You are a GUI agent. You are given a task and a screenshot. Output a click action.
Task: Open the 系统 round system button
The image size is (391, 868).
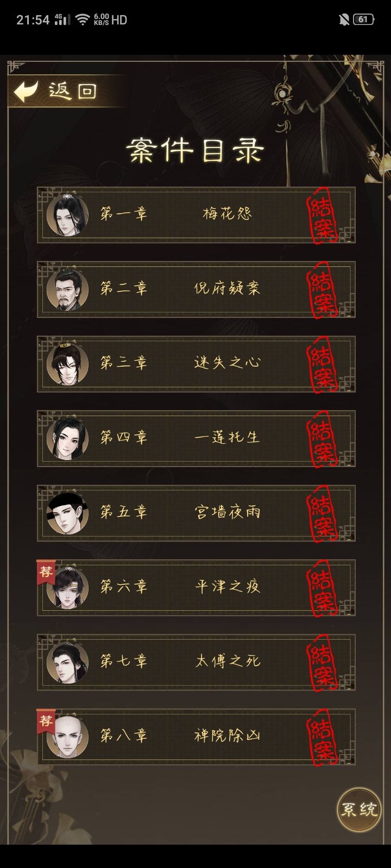click(x=358, y=809)
